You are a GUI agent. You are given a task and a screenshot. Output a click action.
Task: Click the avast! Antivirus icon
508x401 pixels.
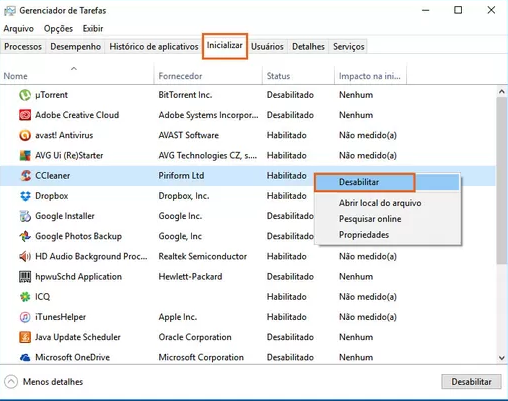[x=25, y=135]
